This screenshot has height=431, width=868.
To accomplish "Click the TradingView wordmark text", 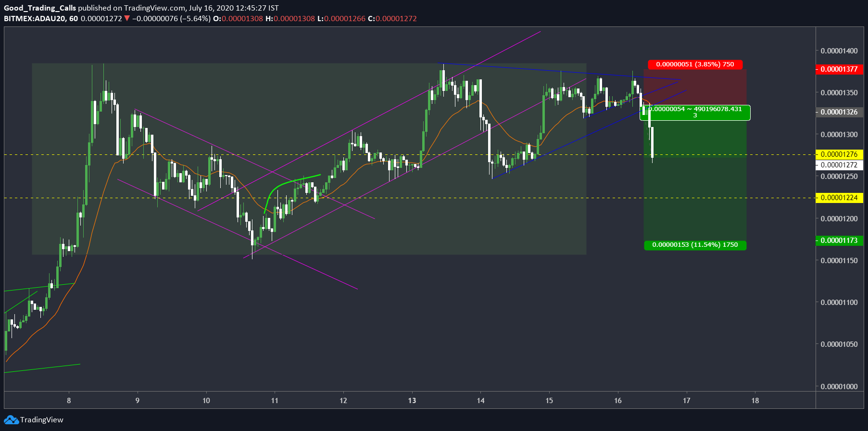I will click(41, 420).
